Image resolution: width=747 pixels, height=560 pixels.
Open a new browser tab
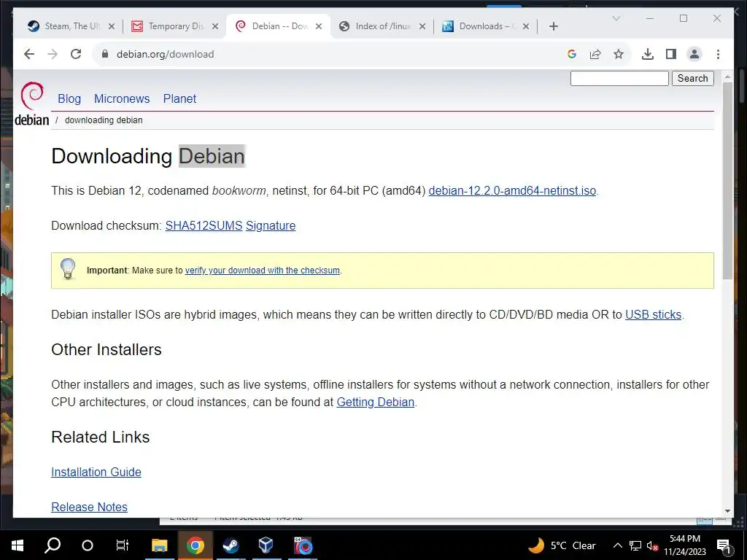(553, 26)
